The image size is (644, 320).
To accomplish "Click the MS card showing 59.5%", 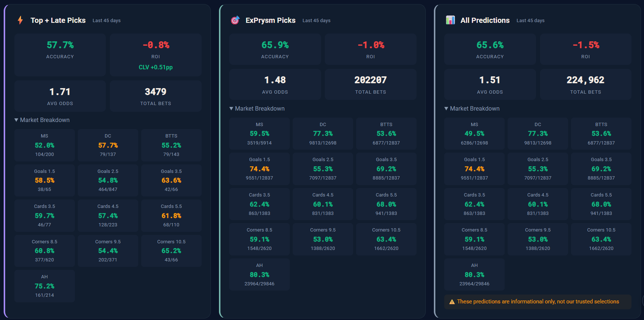I will click(260, 134).
